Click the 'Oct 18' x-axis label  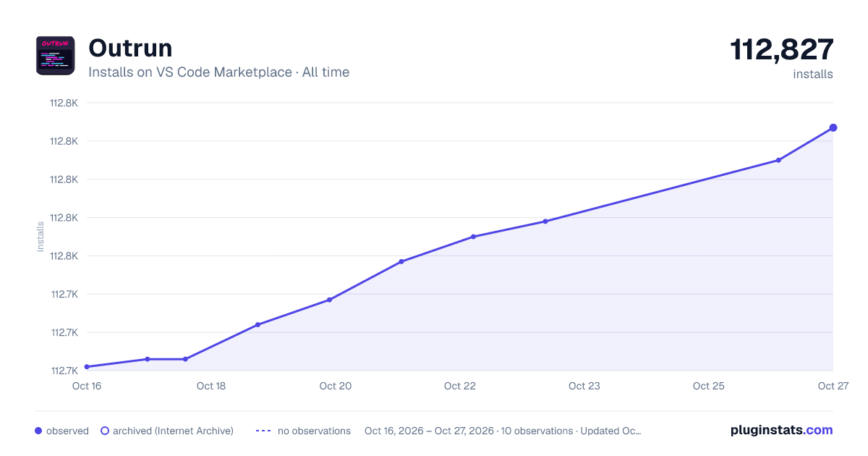[211, 386]
